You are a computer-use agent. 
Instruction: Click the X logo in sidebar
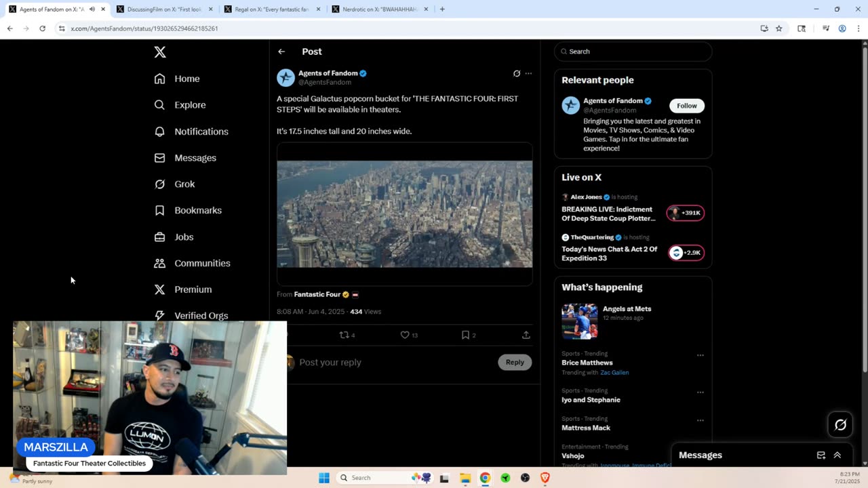point(159,52)
